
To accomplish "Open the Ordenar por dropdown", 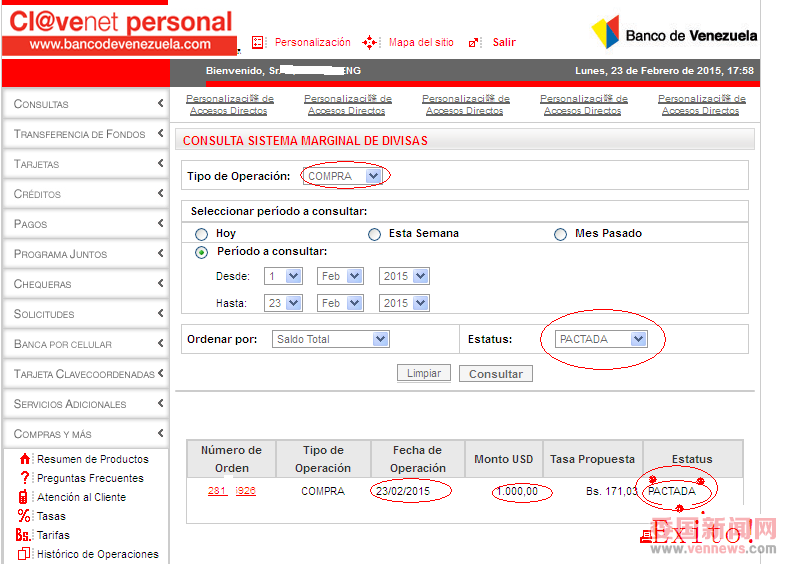I will tap(330, 339).
